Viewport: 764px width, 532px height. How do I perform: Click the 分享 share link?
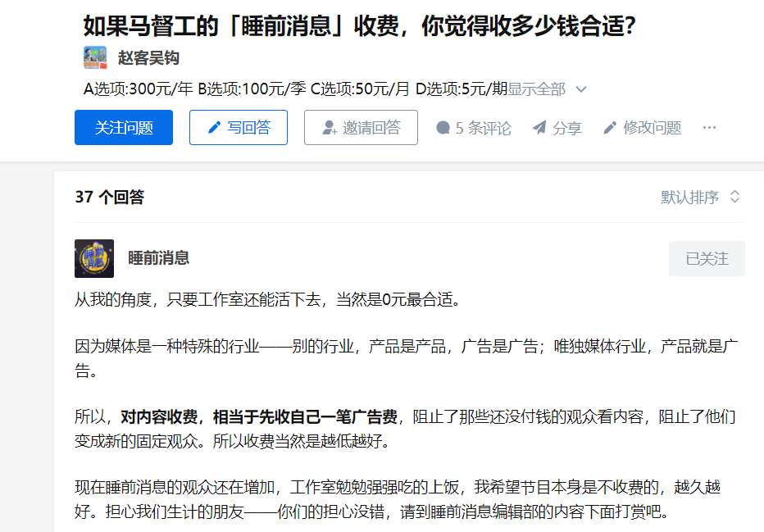[x=557, y=128]
